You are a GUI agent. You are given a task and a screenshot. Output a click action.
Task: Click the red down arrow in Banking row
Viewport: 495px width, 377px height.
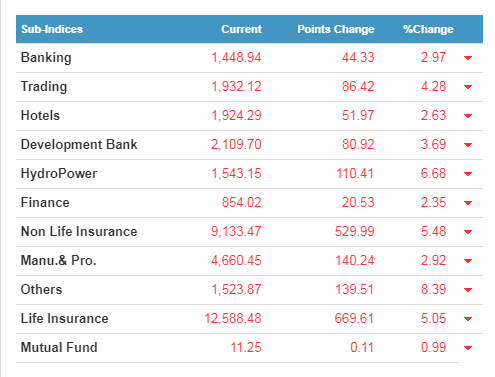click(468, 58)
